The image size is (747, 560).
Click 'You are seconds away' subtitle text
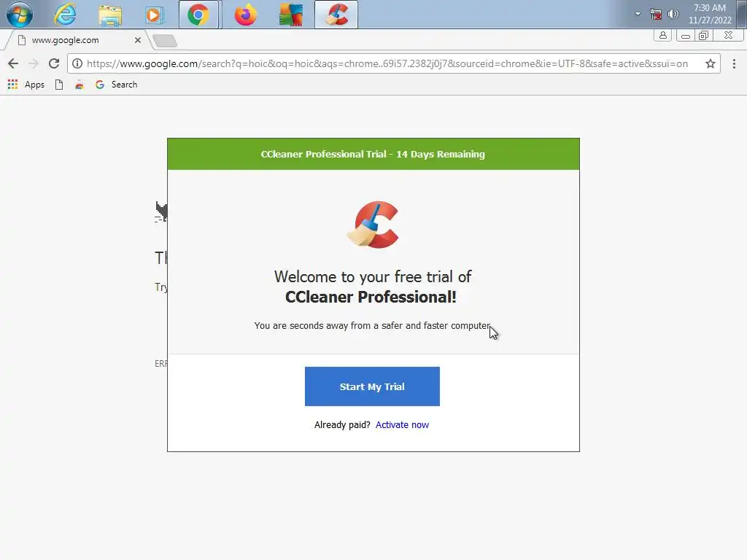pyautogui.click(x=372, y=326)
